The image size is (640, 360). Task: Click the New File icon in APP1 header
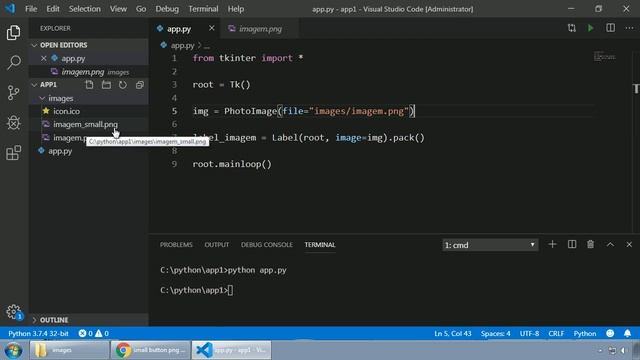(89, 84)
